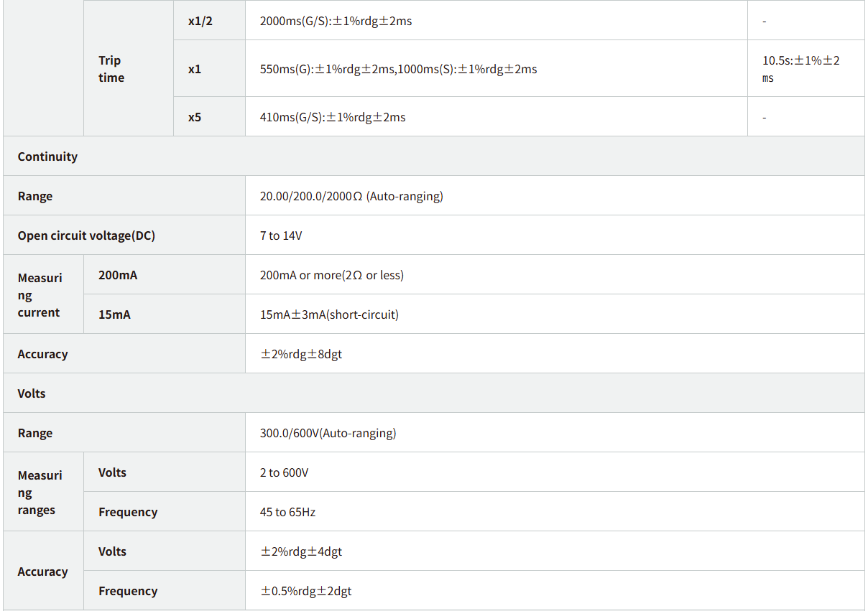Viewport: 868px width, 611px height.
Task: Select the "300.0/600V(Auto-ranging)" range value
Action: (x=328, y=433)
